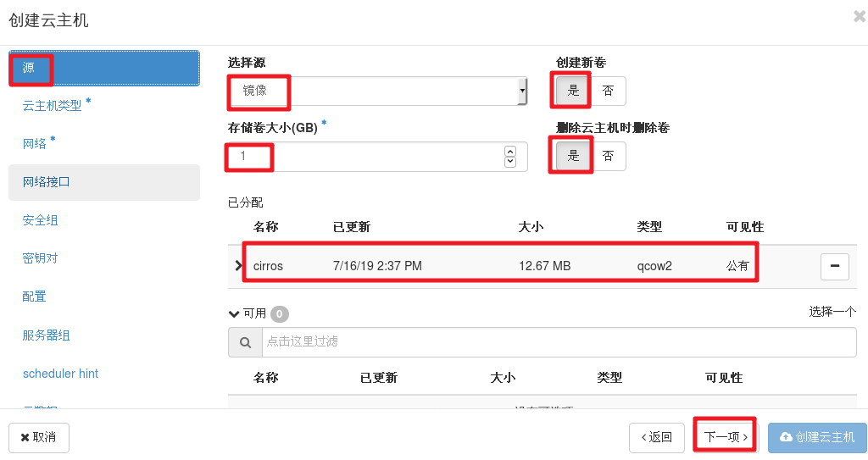Close the 创建云主机 dialog with the X

click(x=859, y=16)
